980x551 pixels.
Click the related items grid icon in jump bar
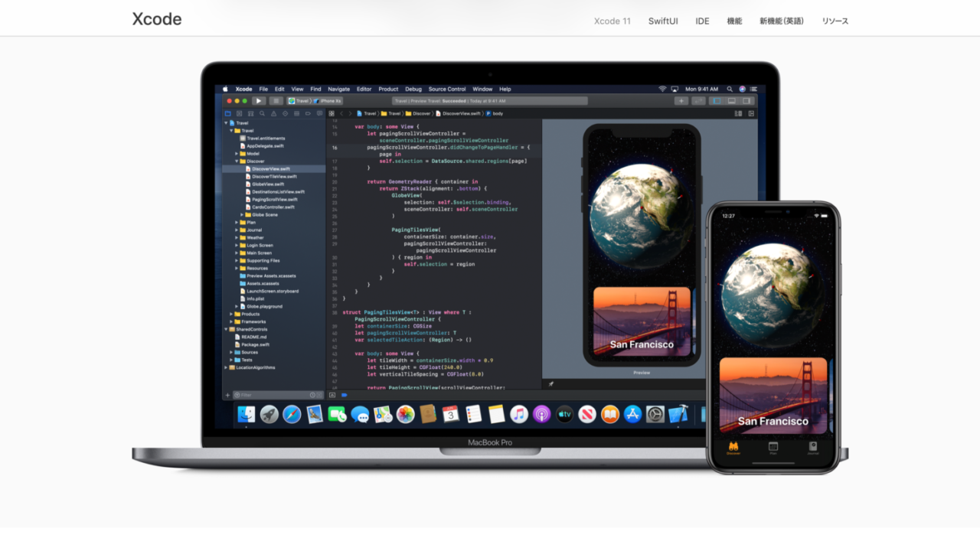[332, 113]
